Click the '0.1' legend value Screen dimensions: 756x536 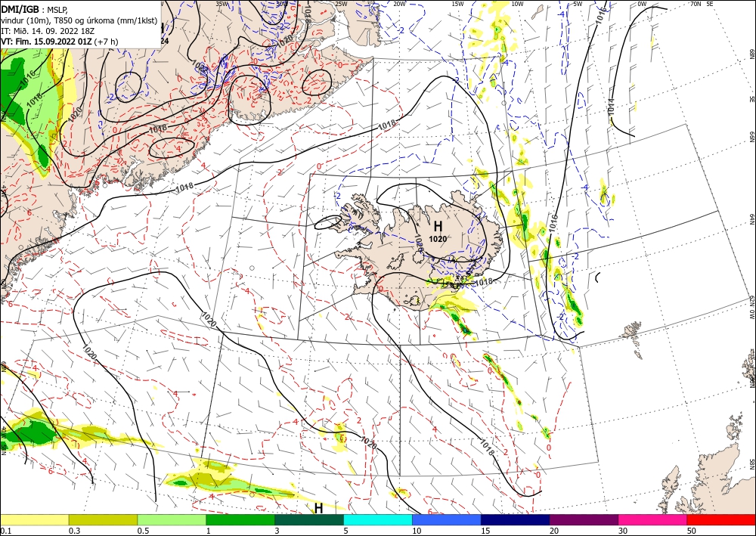pyautogui.click(x=6, y=531)
